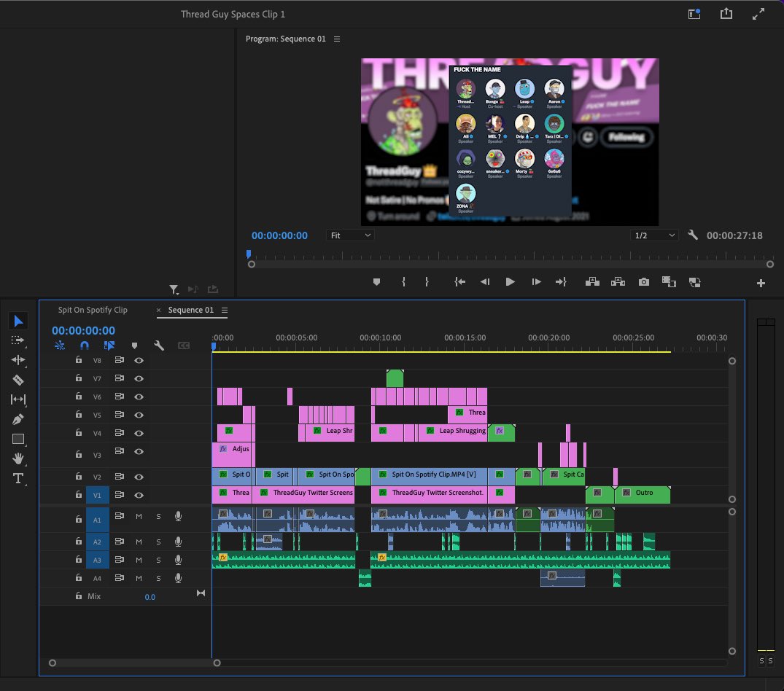Open the 1/2 playback resolution dropdown
Image resolution: width=784 pixels, height=691 pixels.
click(654, 235)
